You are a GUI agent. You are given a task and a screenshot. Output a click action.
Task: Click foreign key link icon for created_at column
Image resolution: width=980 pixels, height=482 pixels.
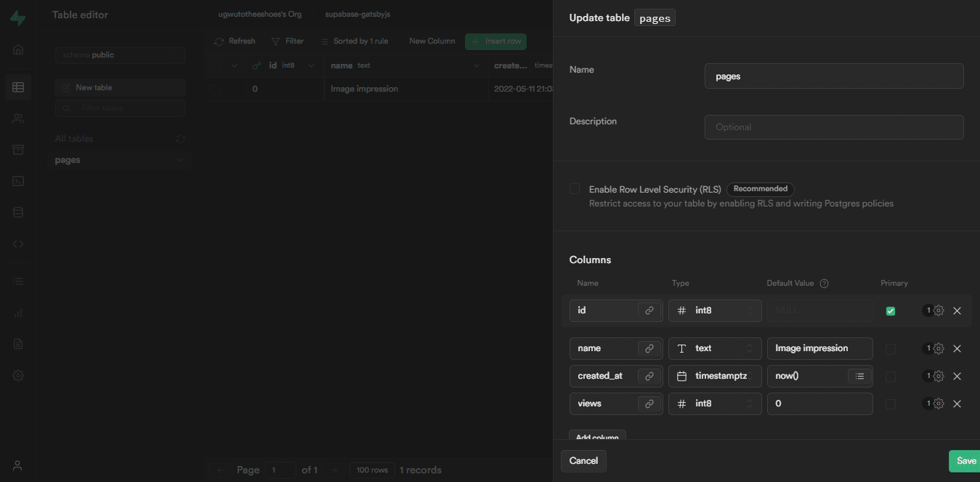(x=649, y=376)
